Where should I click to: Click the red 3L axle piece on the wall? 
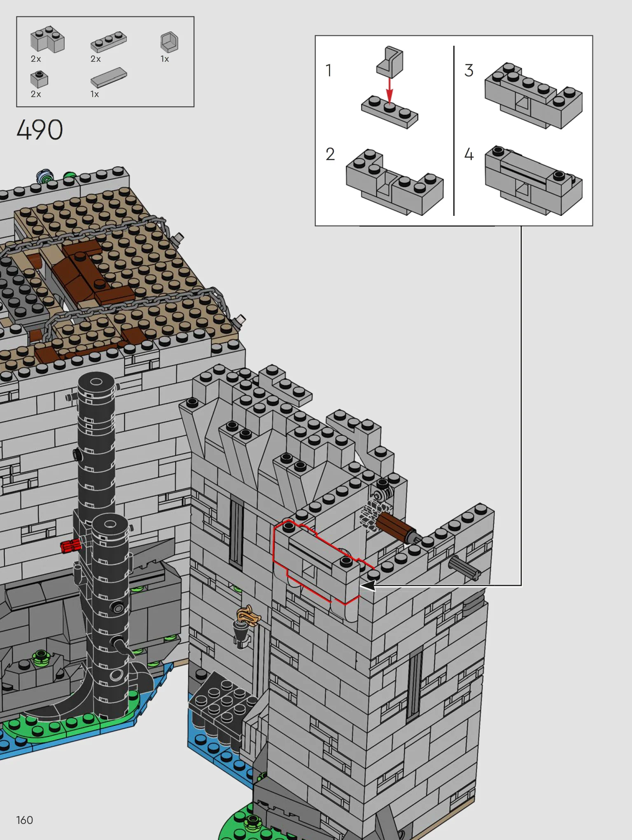[71, 546]
